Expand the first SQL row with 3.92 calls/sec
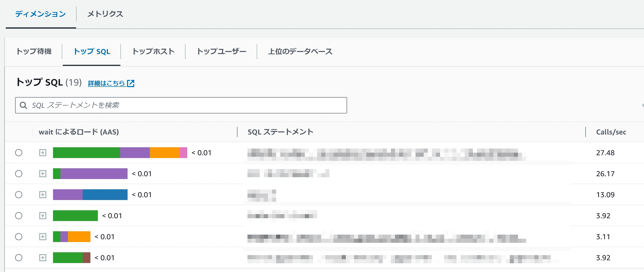Screen dimensions: 644x272 coord(43,216)
